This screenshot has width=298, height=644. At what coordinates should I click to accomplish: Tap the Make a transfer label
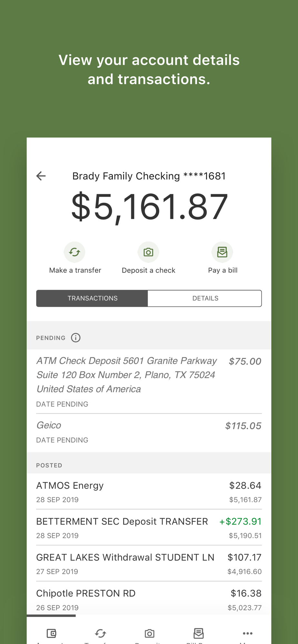tap(75, 270)
